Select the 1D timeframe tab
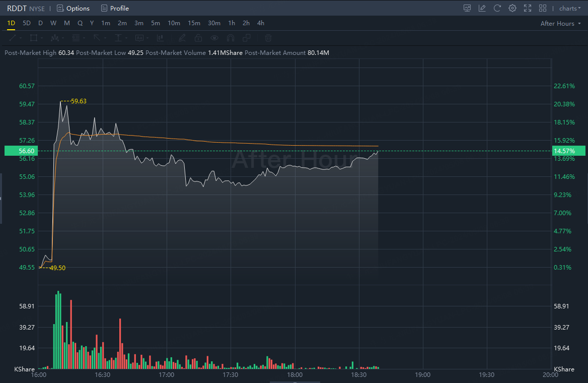588x383 pixels. tap(11, 23)
